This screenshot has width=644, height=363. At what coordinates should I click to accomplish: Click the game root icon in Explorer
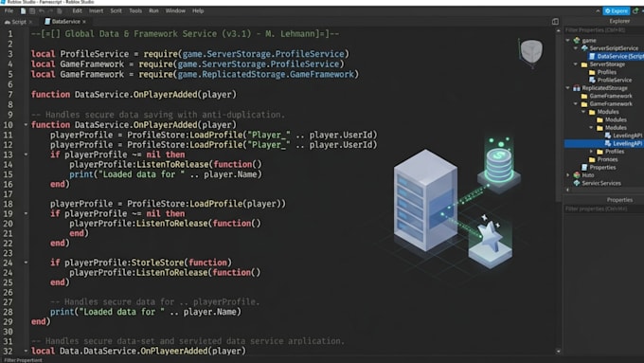(577, 41)
